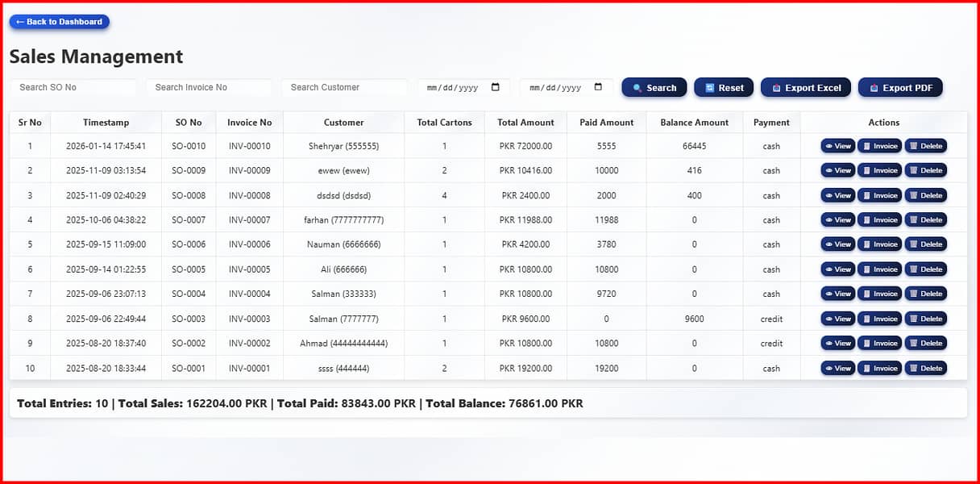Click the eye icon on Shehryar's View button
The width and height of the screenshot is (980, 484).
point(829,146)
